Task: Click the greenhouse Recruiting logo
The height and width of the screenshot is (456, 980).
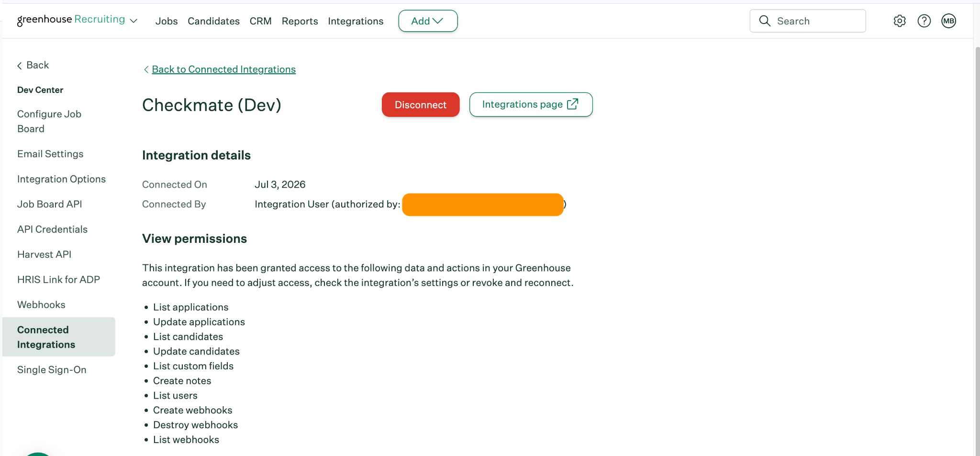Action: tap(71, 20)
